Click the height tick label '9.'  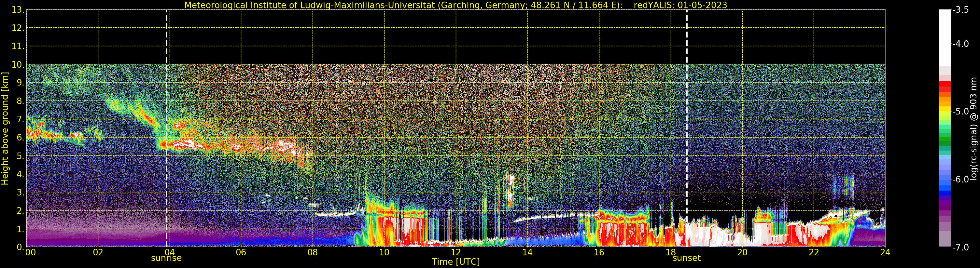pyautogui.click(x=21, y=83)
